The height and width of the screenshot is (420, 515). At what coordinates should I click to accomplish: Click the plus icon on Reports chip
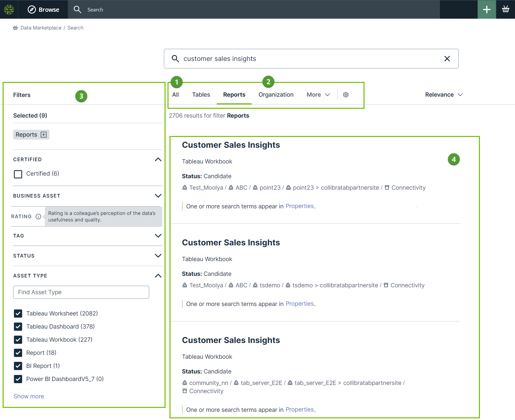[44, 135]
